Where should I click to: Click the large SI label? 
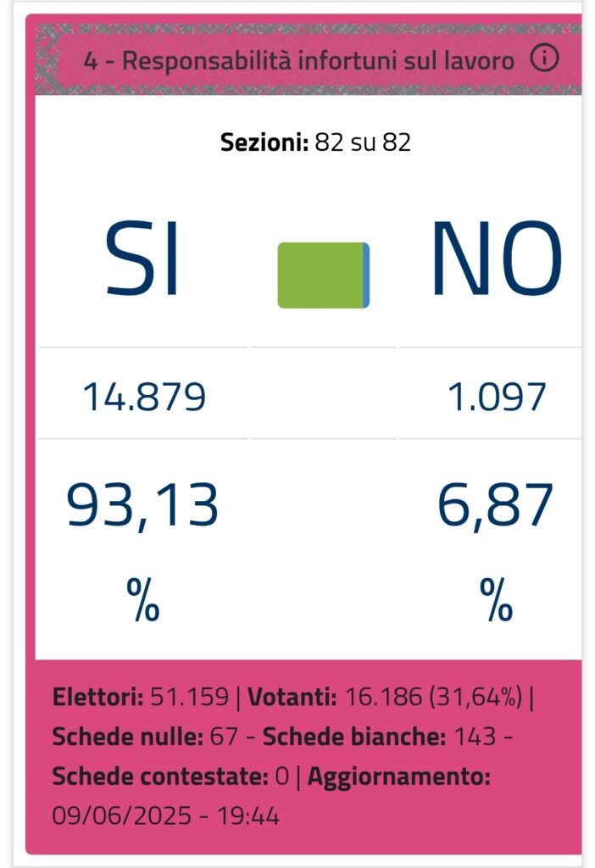coord(142,259)
